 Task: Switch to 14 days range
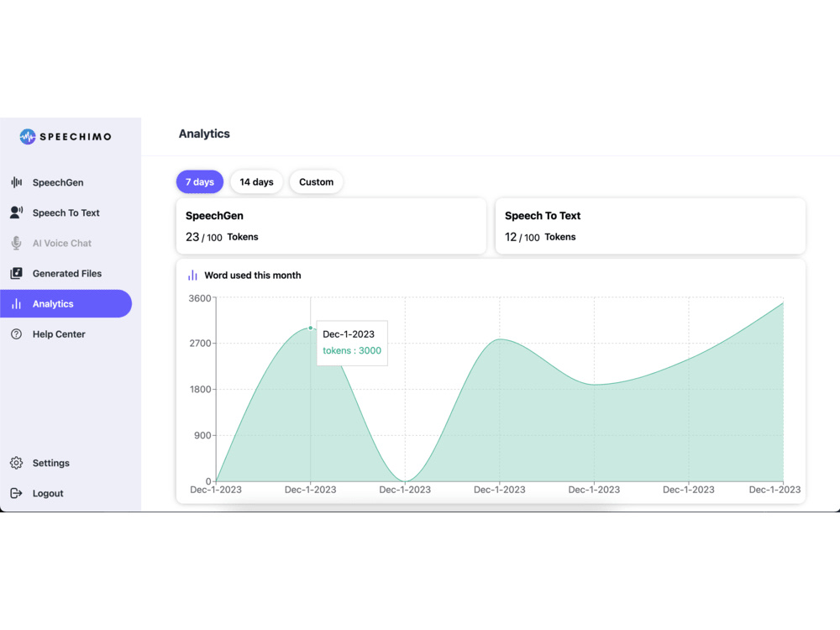(x=256, y=182)
